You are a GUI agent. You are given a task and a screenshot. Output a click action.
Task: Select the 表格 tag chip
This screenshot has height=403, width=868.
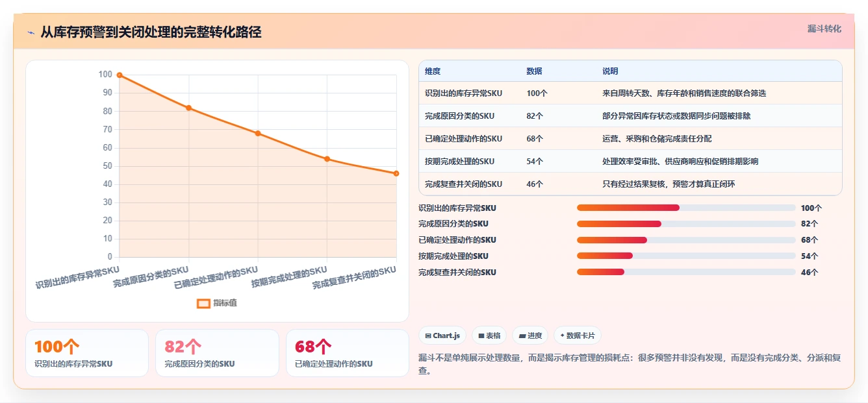(489, 336)
